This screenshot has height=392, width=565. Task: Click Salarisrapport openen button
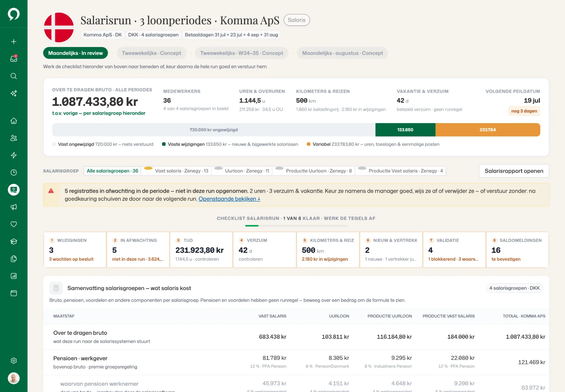514,171
